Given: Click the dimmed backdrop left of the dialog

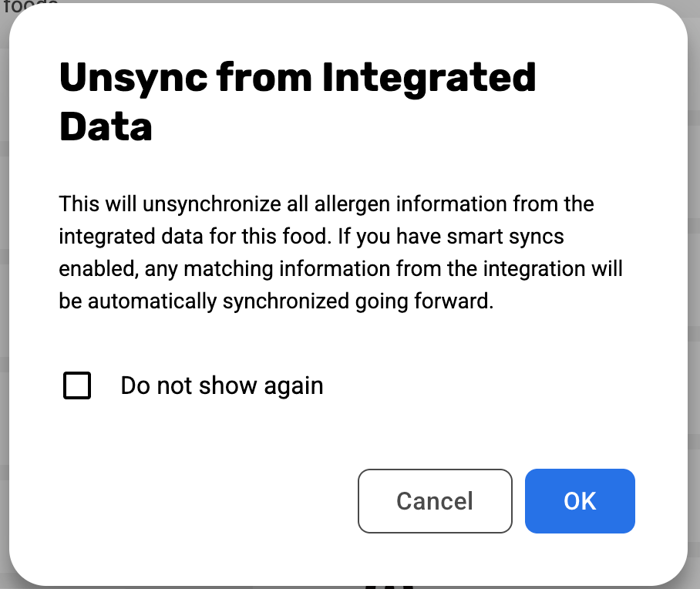Looking at the screenshot, I should [4, 308].
